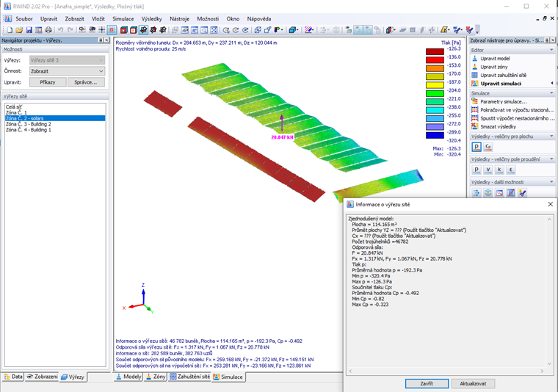Click the printer icon in toolbar

pyautogui.click(x=48, y=30)
